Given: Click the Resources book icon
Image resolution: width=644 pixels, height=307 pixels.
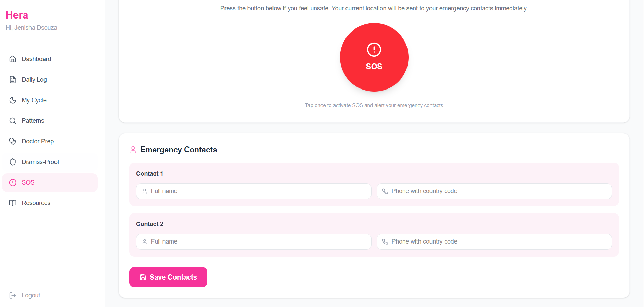Looking at the screenshot, I should (13, 203).
